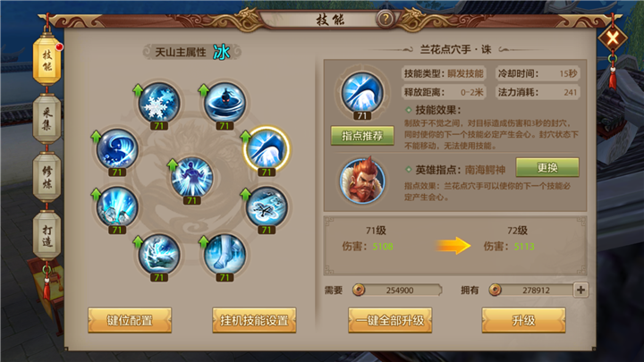Select the swirling snow cloud skill icon

point(267,207)
